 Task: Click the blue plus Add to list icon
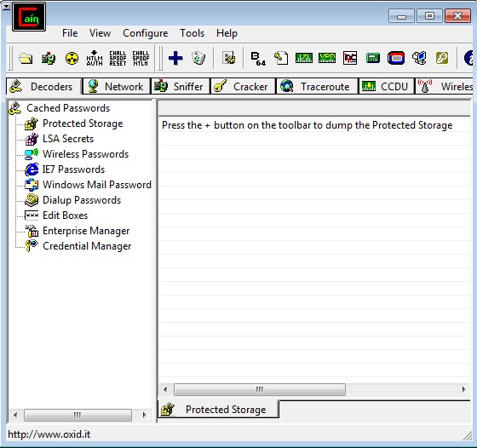pyautogui.click(x=175, y=58)
